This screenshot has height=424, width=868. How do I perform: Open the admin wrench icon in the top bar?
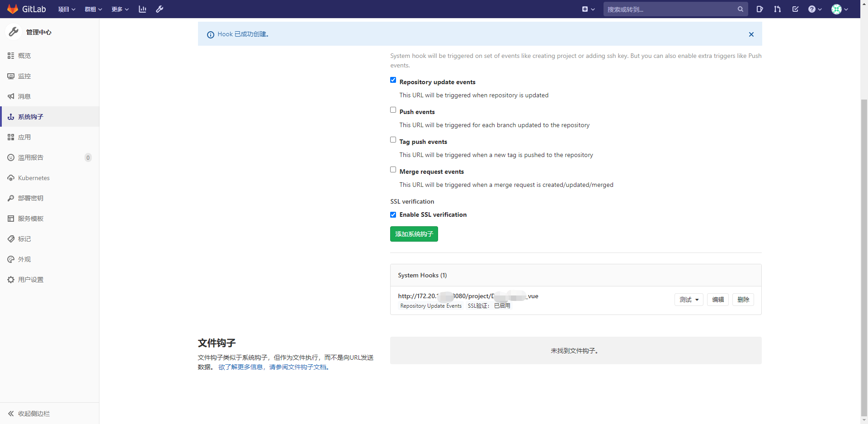coord(160,9)
